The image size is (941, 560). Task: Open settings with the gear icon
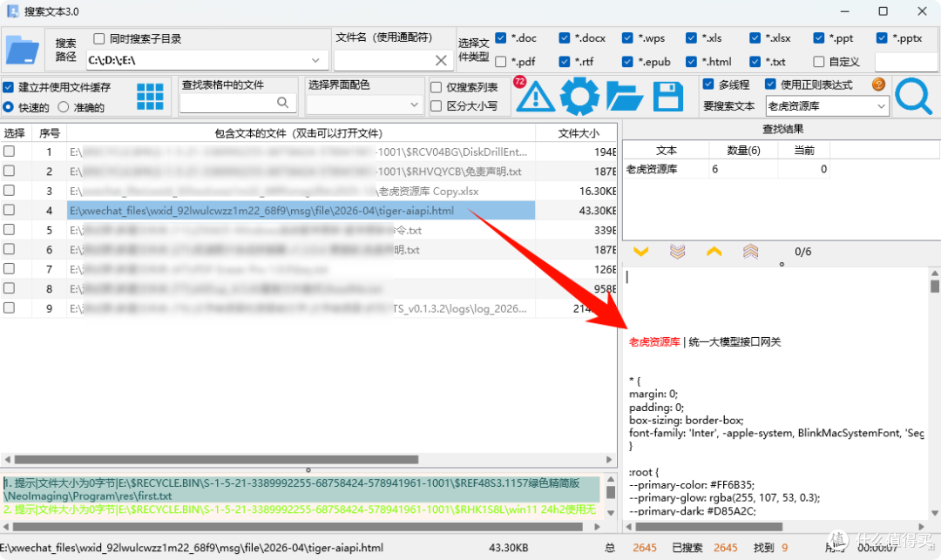tap(579, 97)
